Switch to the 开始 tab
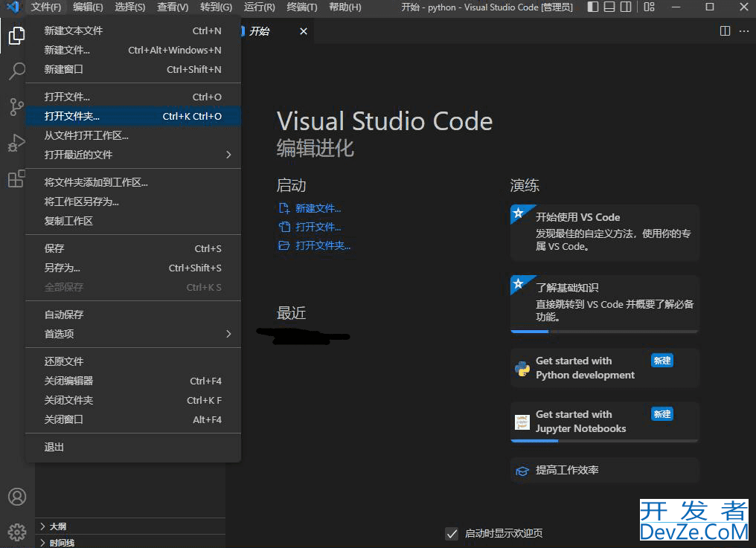 click(x=260, y=31)
